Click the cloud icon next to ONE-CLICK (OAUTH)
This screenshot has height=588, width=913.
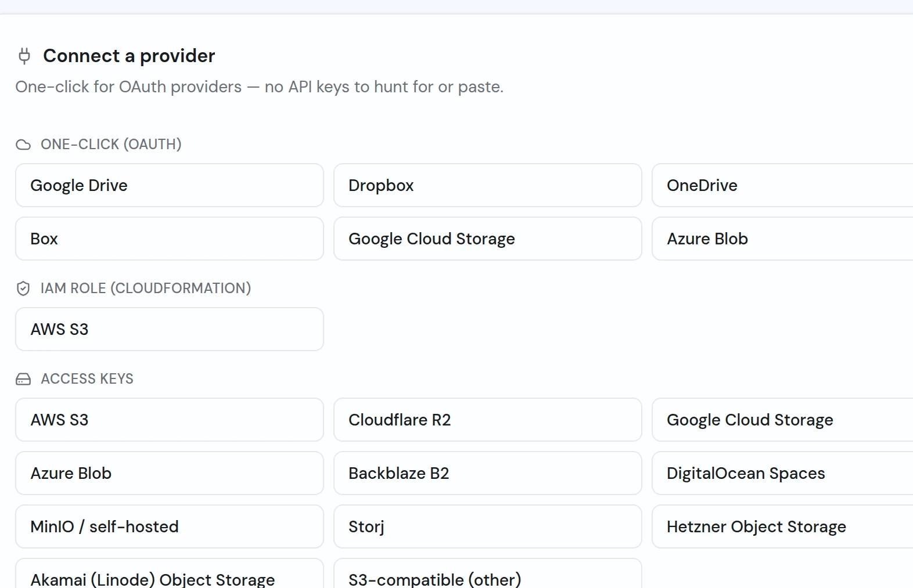pyautogui.click(x=23, y=145)
